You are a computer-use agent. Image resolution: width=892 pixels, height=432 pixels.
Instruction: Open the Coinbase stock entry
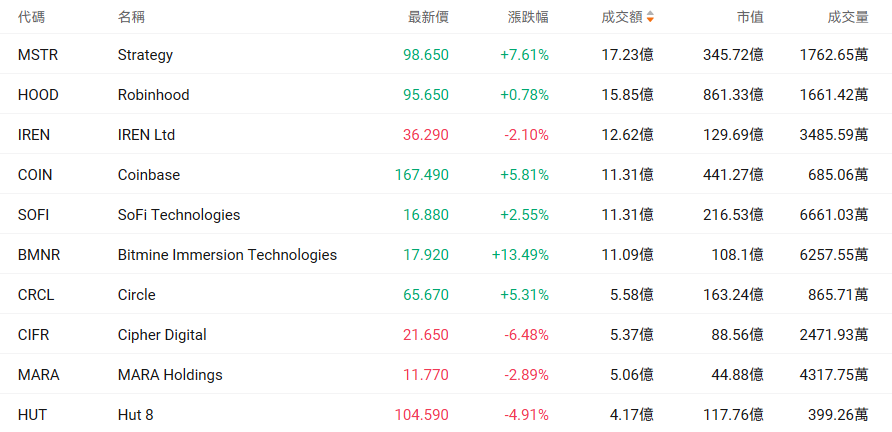pos(148,175)
